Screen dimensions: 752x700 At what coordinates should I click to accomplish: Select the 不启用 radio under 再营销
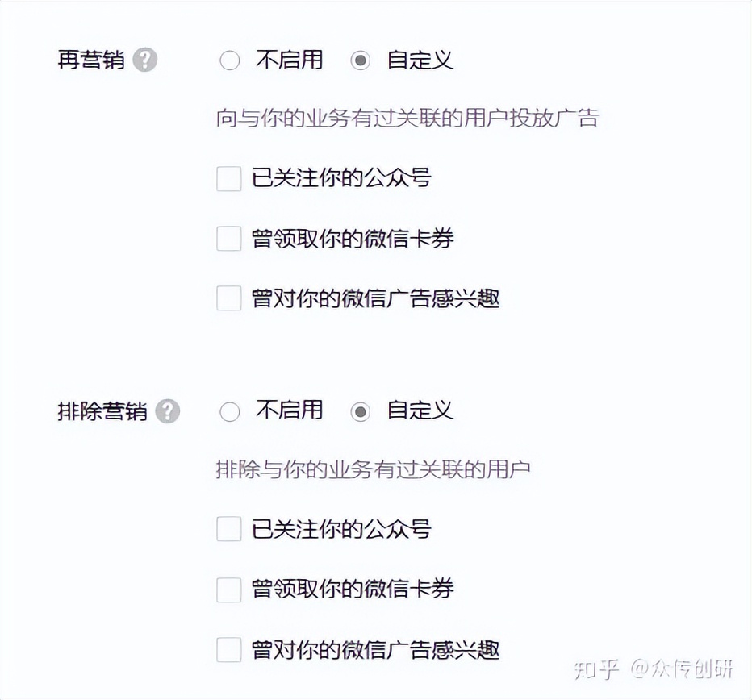(229, 60)
